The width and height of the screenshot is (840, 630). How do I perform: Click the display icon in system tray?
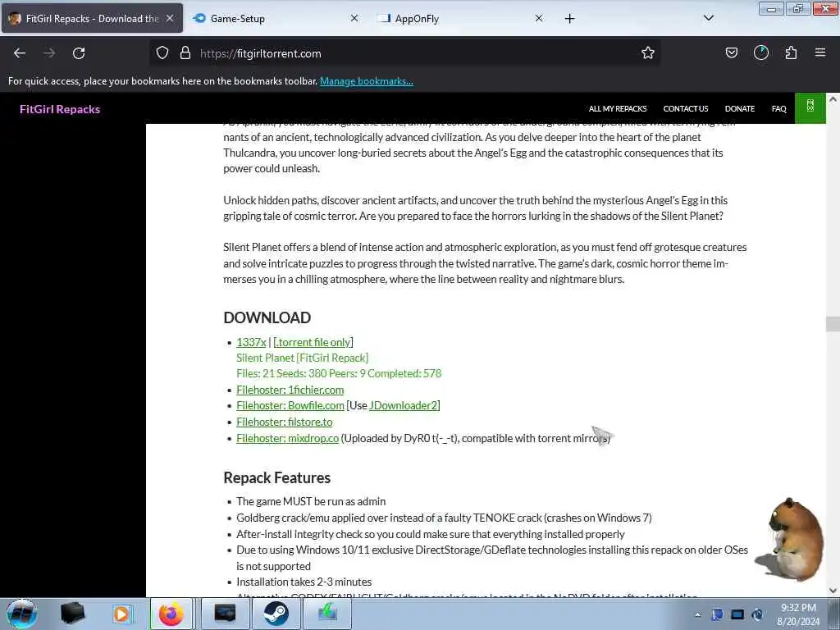737,614
